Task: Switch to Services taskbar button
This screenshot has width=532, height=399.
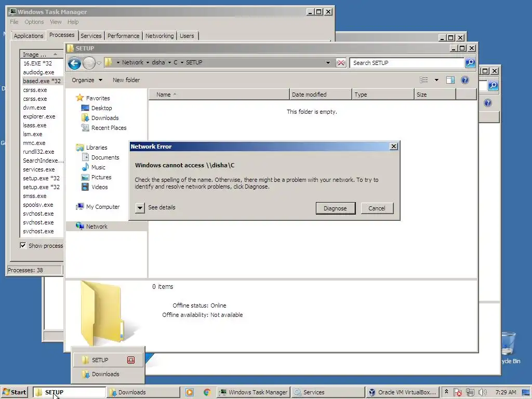Action: (328, 392)
